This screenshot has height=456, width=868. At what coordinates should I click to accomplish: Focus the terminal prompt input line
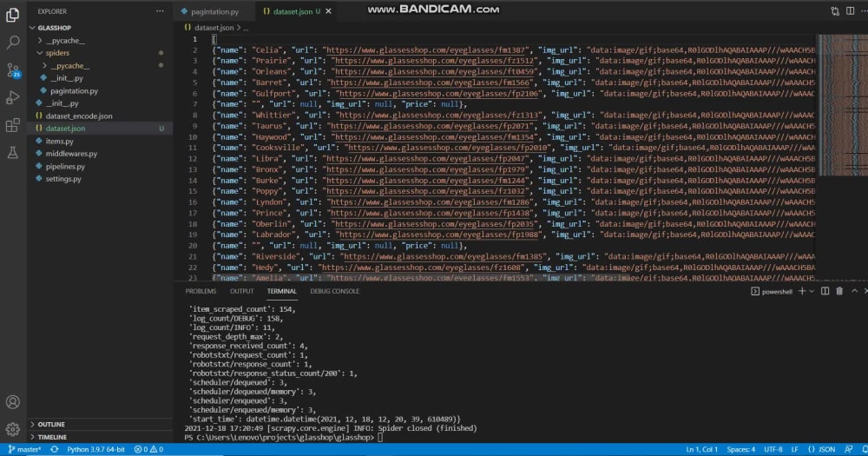click(x=380, y=438)
